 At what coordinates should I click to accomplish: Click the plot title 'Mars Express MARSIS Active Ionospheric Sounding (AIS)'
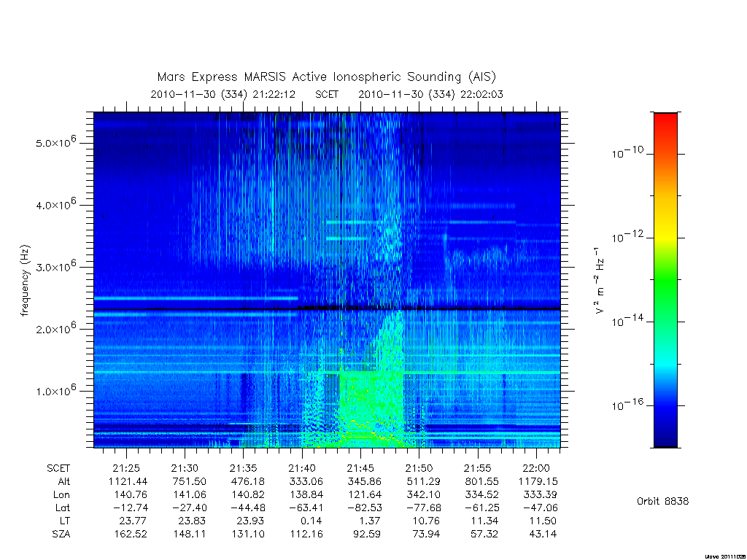[x=327, y=77]
